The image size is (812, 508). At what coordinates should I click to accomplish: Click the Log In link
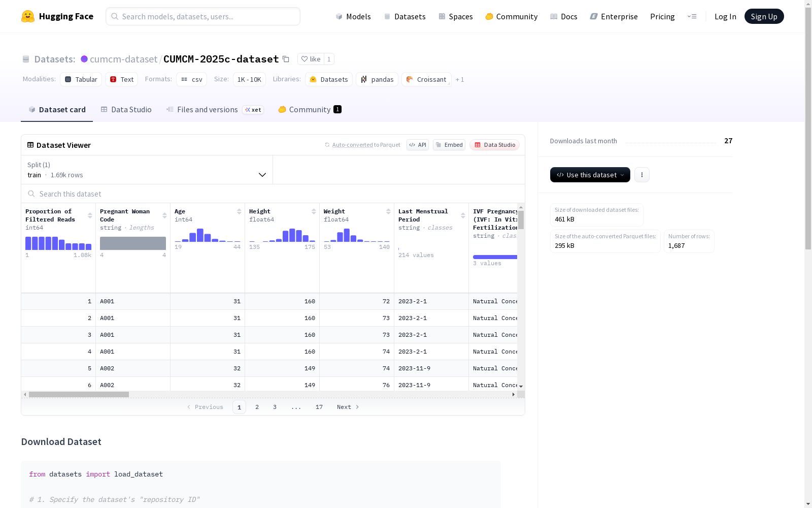725,16
